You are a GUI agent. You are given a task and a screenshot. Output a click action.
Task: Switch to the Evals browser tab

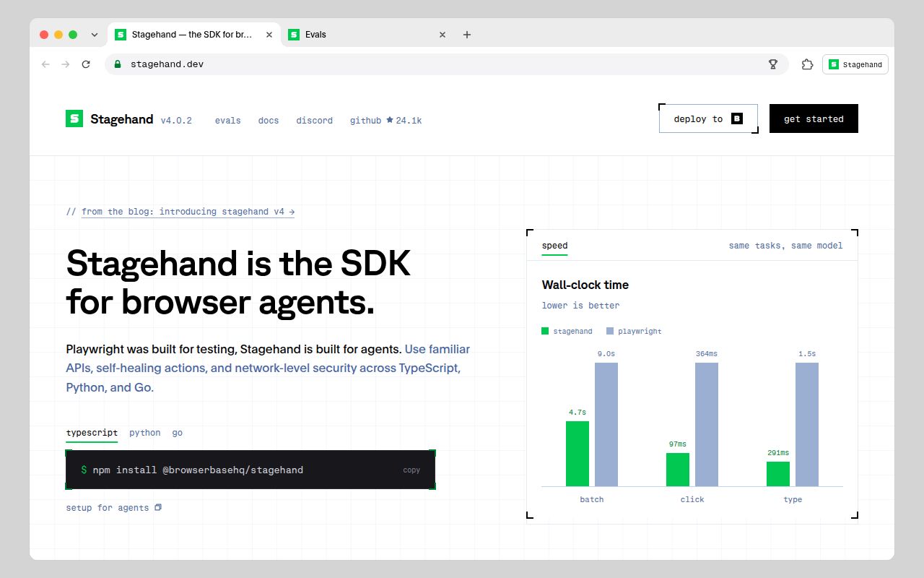pos(367,35)
